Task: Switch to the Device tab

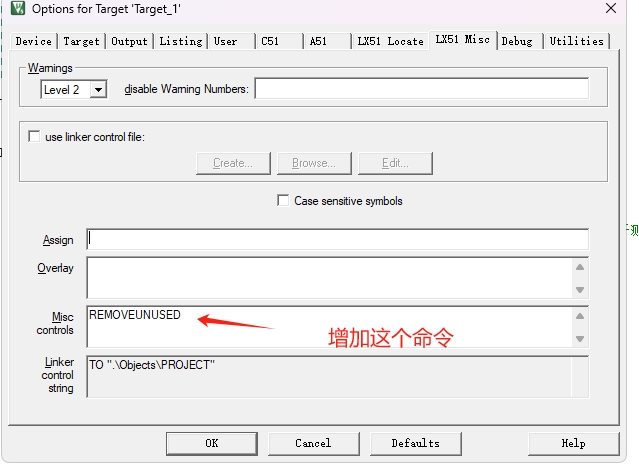Action: pyautogui.click(x=34, y=41)
